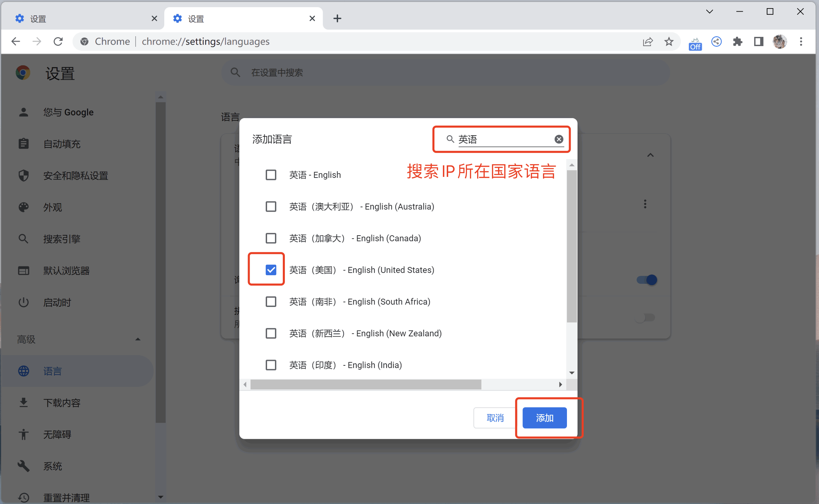Switch to the first 设置 tab

pyautogui.click(x=83, y=18)
